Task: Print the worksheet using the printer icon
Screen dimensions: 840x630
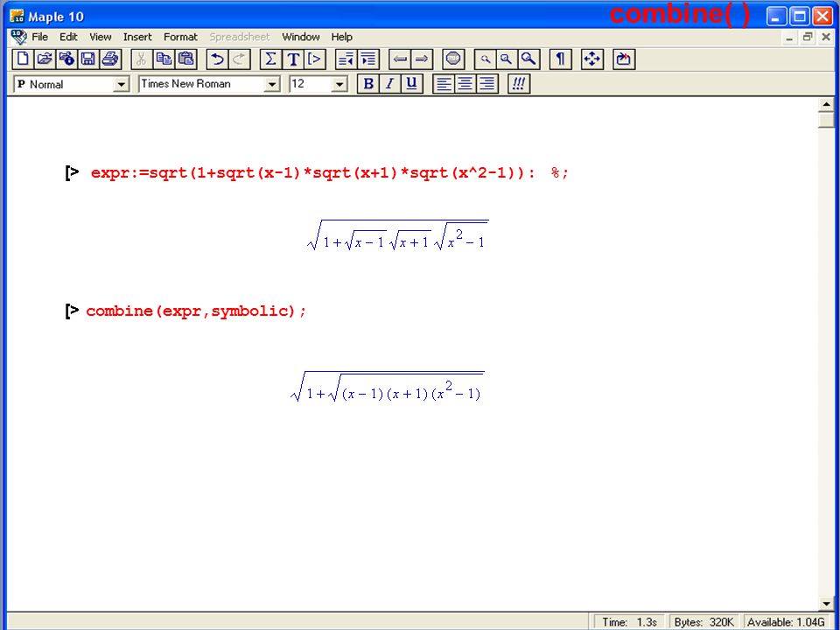Action: (110, 59)
